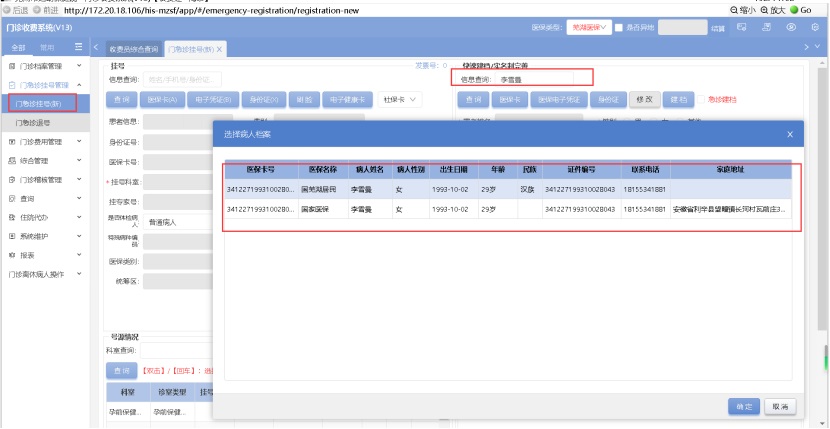Click the 修改 button
The height and width of the screenshot is (429, 830).
point(644,100)
